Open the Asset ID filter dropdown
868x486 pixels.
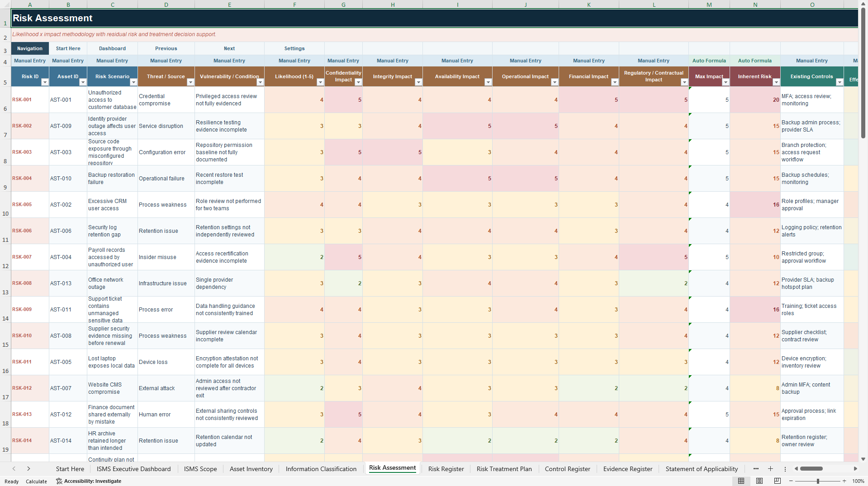point(83,82)
